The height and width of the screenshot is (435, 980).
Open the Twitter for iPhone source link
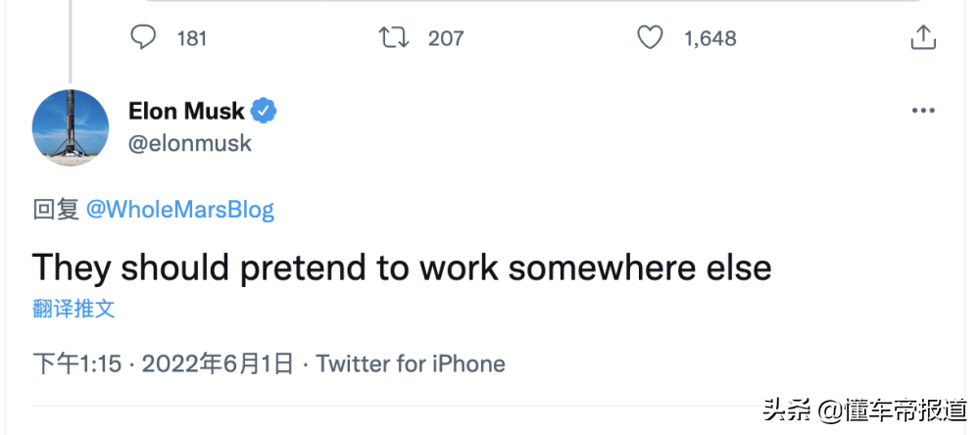point(411,363)
